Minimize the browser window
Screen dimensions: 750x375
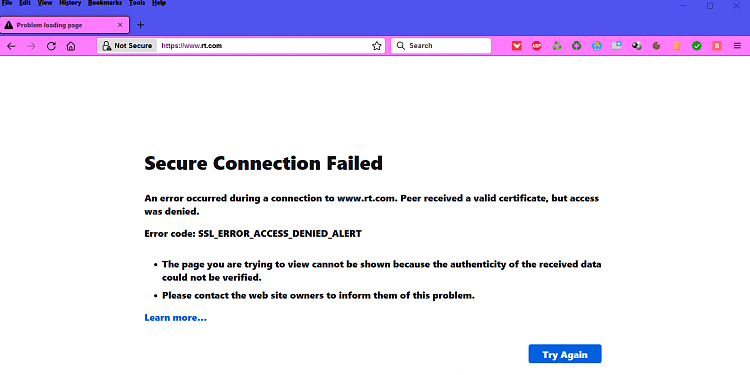684,6
